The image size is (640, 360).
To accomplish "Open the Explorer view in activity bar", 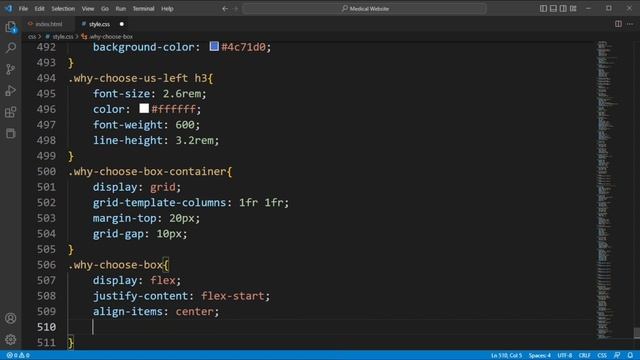I will pyautogui.click(x=11, y=27).
